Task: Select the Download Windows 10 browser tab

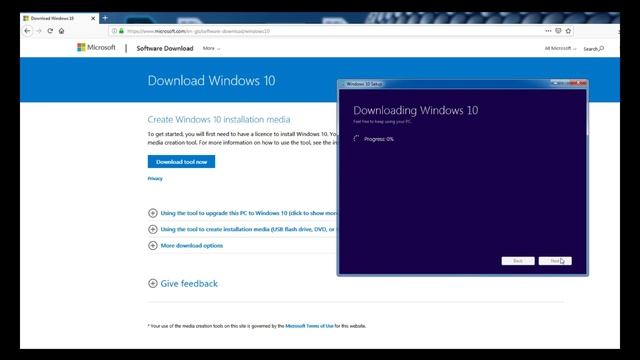Action: pyautogui.click(x=59, y=18)
